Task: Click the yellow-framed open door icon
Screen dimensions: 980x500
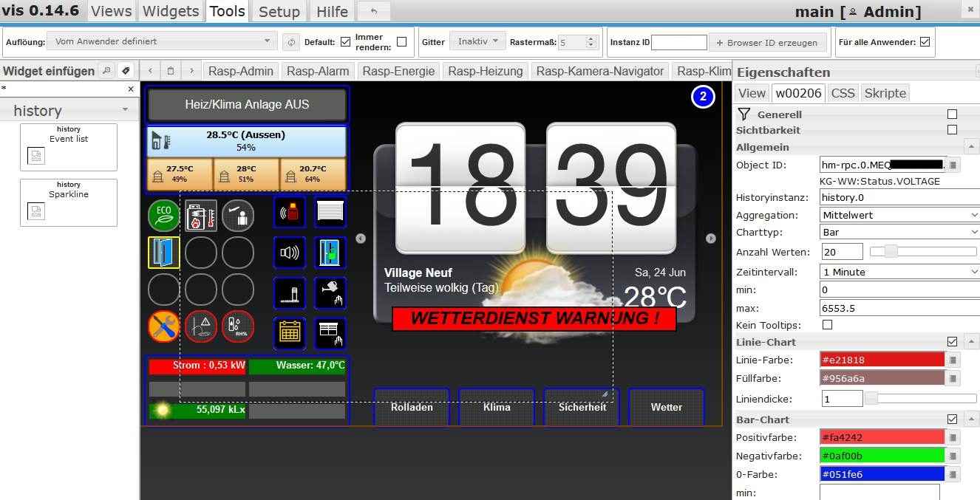Action: (x=163, y=253)
